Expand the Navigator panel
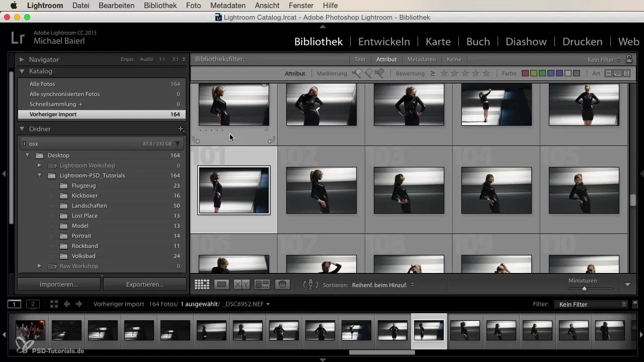This screenshot has height=362, width=644. click(x=22, y=59)
